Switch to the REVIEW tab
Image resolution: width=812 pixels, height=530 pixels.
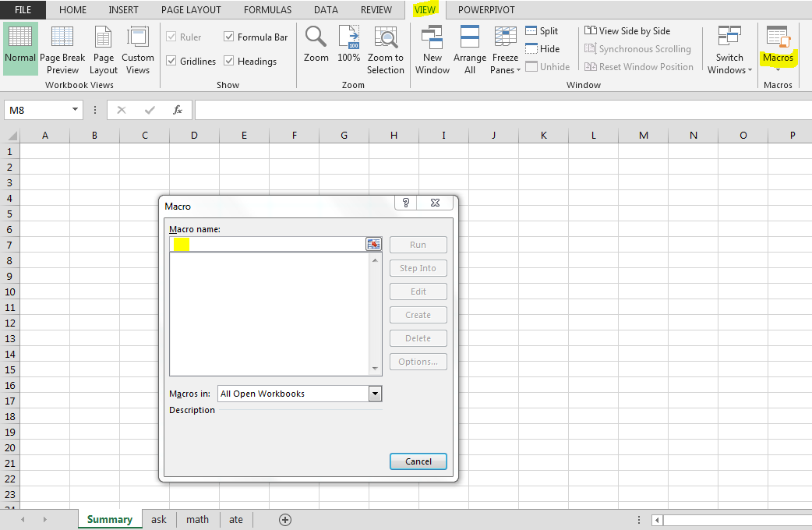coord(376,10)
